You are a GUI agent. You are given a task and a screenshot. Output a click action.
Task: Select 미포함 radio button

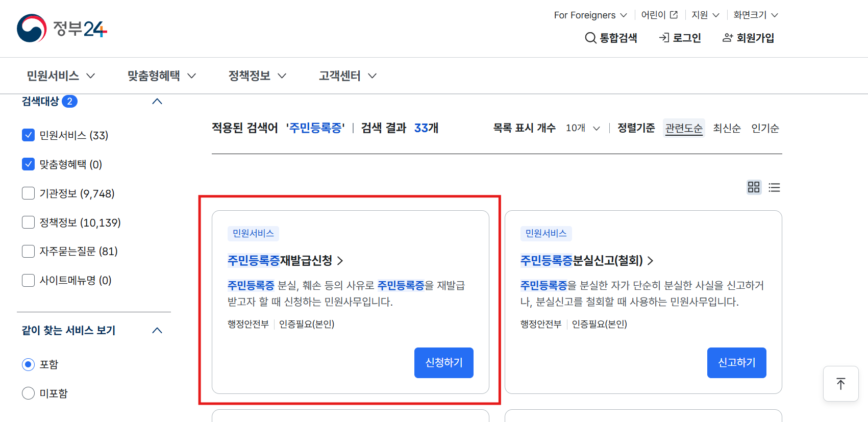click(x=29, y=393)
